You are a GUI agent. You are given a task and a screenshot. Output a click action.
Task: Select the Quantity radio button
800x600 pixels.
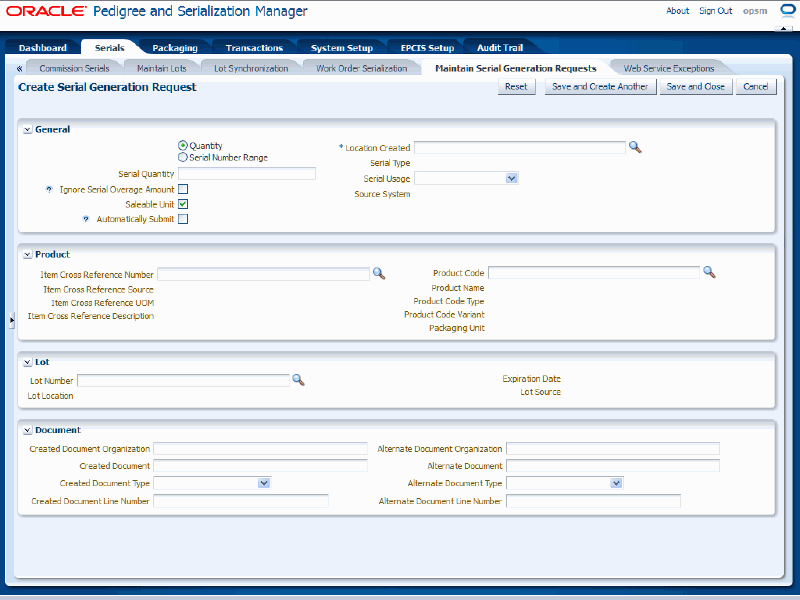183,146
